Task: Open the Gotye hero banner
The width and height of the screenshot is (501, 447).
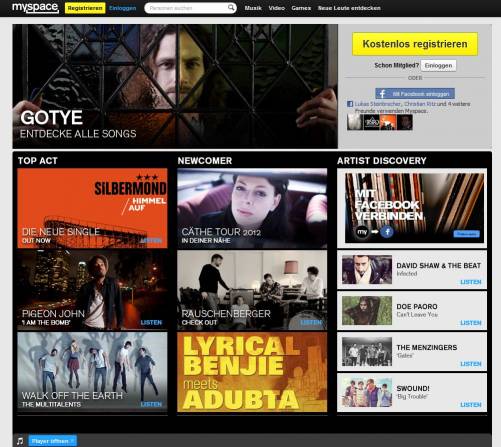Action: pos(175,86)
